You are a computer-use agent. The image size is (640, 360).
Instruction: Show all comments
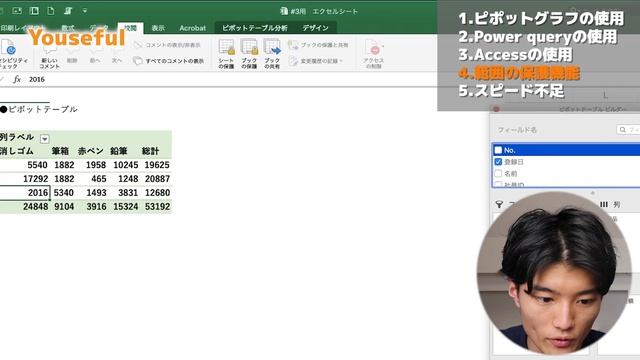[169, 61]
